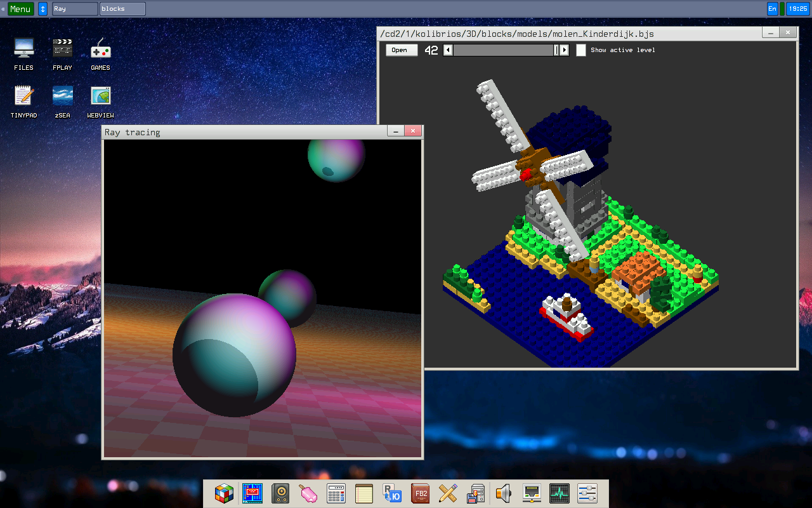
Task: Click the level scrollbar's left arrow
Action: [x=448, y=50]
